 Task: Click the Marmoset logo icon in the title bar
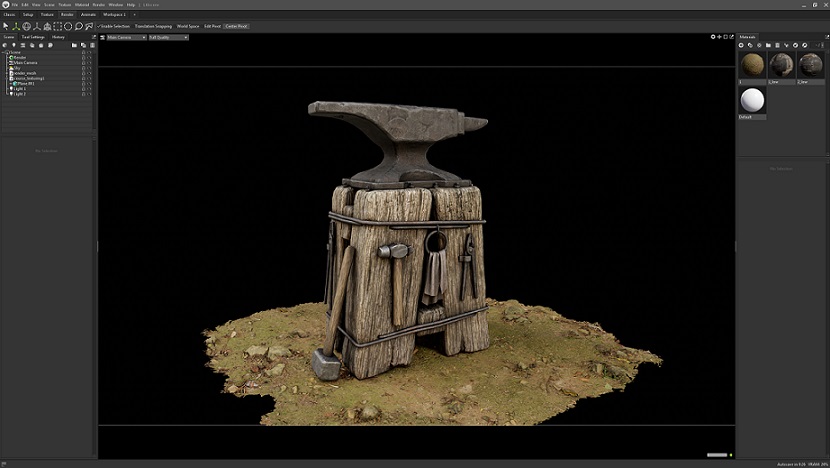click(x=5, y=4)
